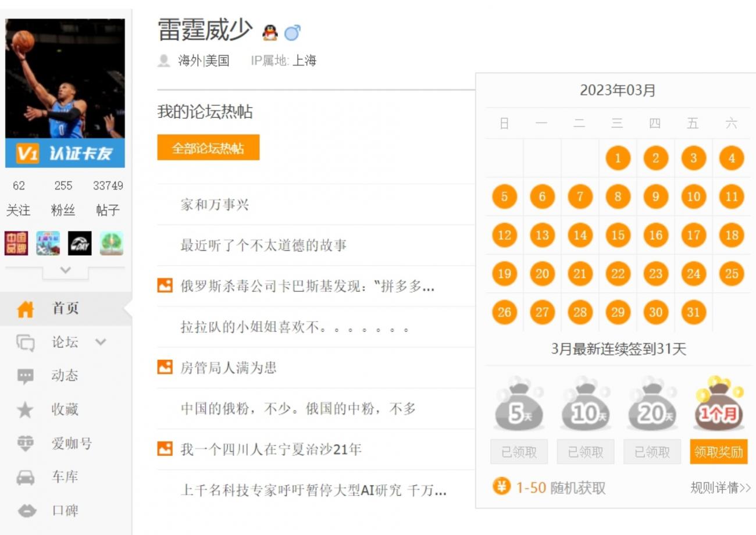Click 已领取 button under 10天 bag
Image resolution: width=756 pixels, height=535 pixels.
coord(586,452)
